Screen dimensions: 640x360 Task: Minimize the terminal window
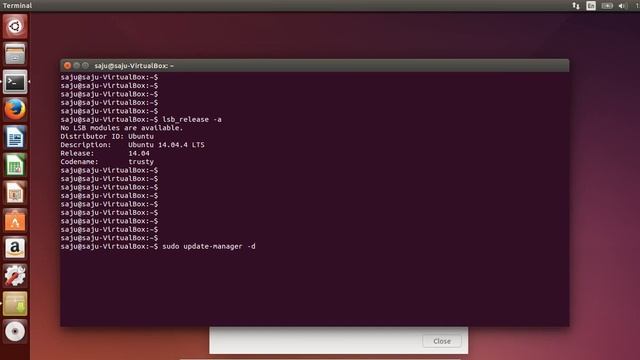76,65
